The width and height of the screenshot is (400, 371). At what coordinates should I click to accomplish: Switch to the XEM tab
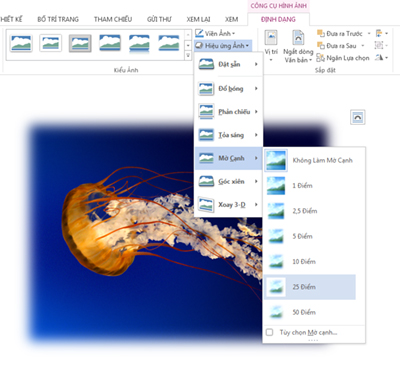pos(231,19)
